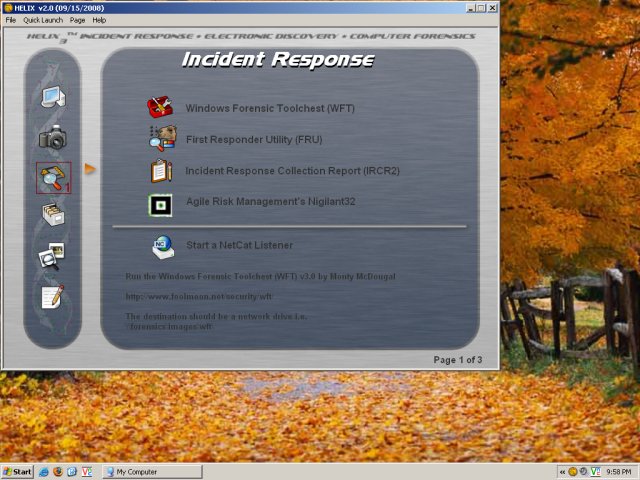
Task: Launch the Nigilant32 black square icon
Action: [x=160, y=205]
